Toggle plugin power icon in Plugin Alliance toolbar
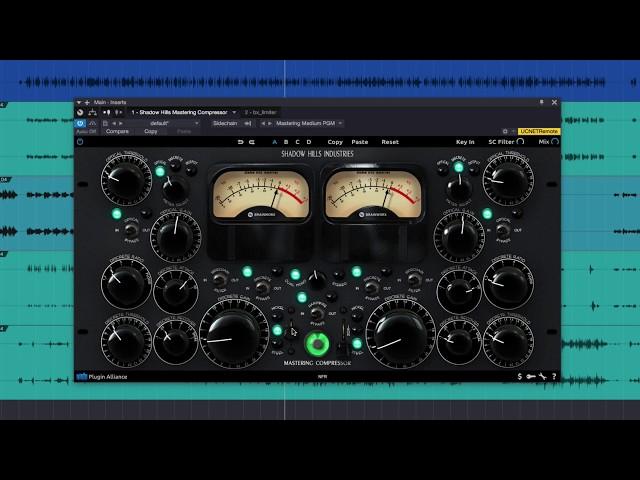The image size is (640, 480). click(80, 142)
